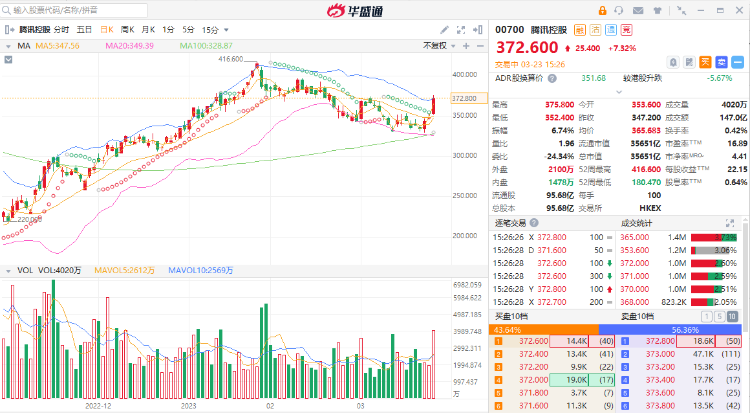Open the 不复权 adjustment dropdown

click(436, 46)
